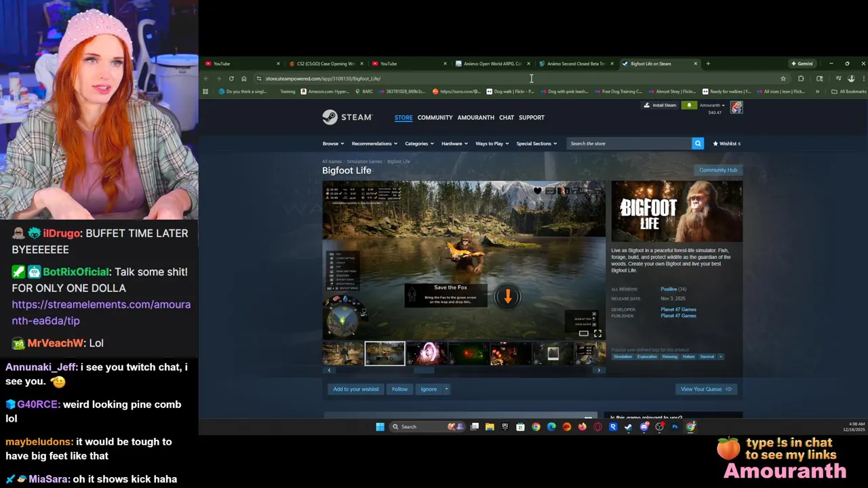Open the SUPPORT menu item
The height and width of the screenshot is (488, 868).
[x=532, y=117]
